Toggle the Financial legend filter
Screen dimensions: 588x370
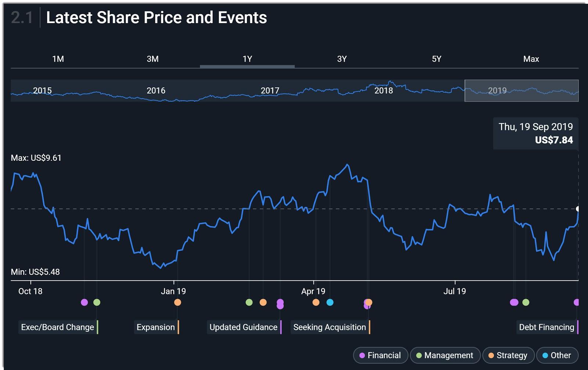coord(380,355)
